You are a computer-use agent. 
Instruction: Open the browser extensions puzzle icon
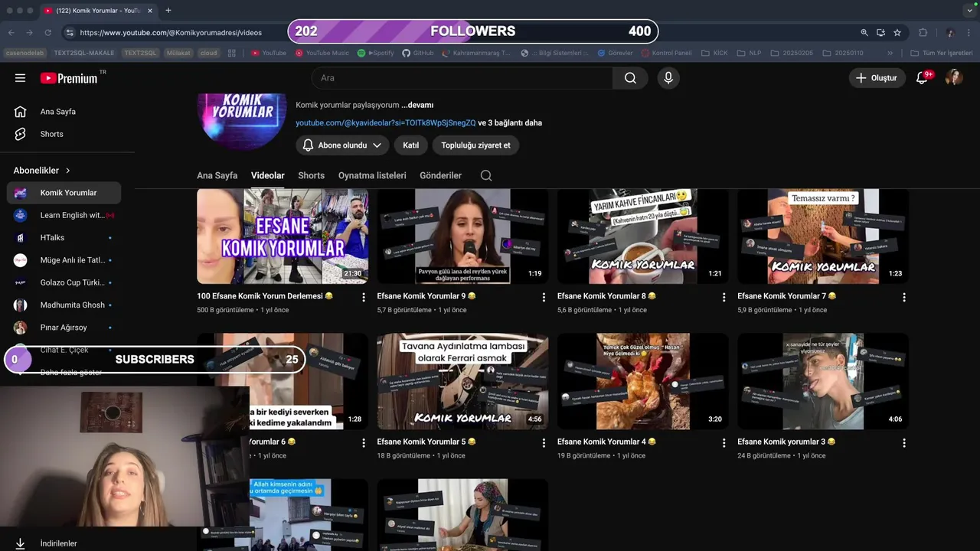[x=923, y=33]
